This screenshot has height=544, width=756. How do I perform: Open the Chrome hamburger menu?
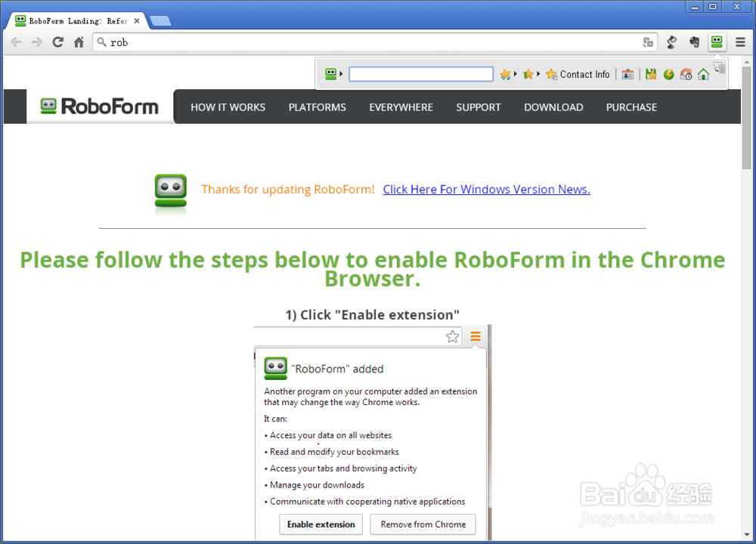point(741,42)
